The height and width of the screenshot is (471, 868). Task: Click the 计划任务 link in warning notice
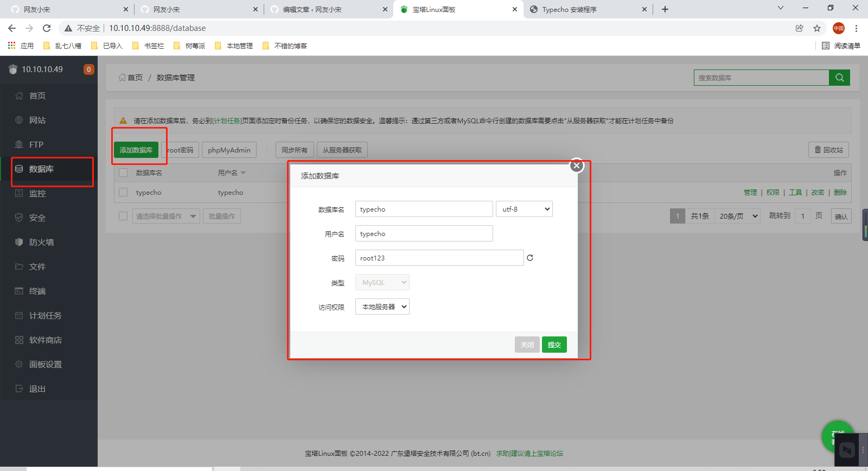coord(227,120)
